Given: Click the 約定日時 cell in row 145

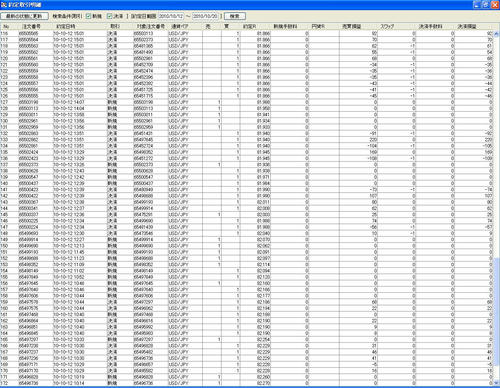Looking at the screenshot, I should 79,214.
